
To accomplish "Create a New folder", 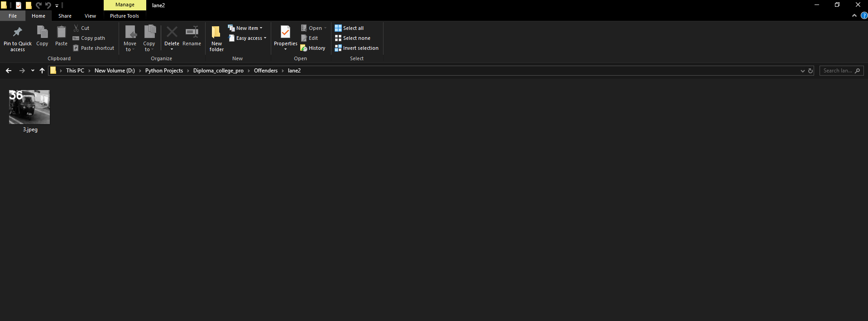I will pos(216,38).
